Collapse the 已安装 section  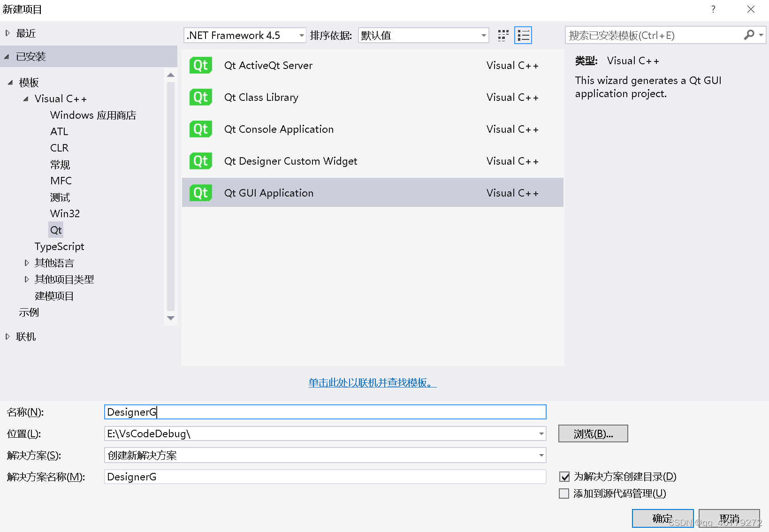[7, 57]
